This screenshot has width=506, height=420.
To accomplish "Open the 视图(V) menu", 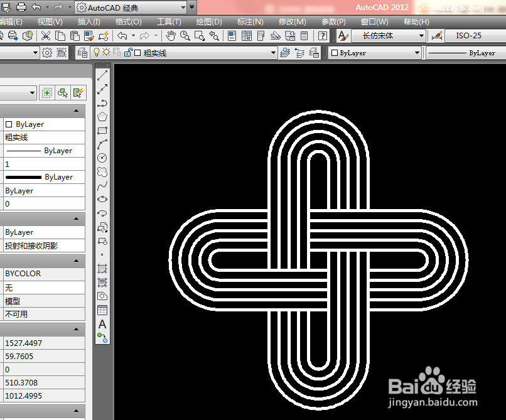I will [x=50, y=22].
